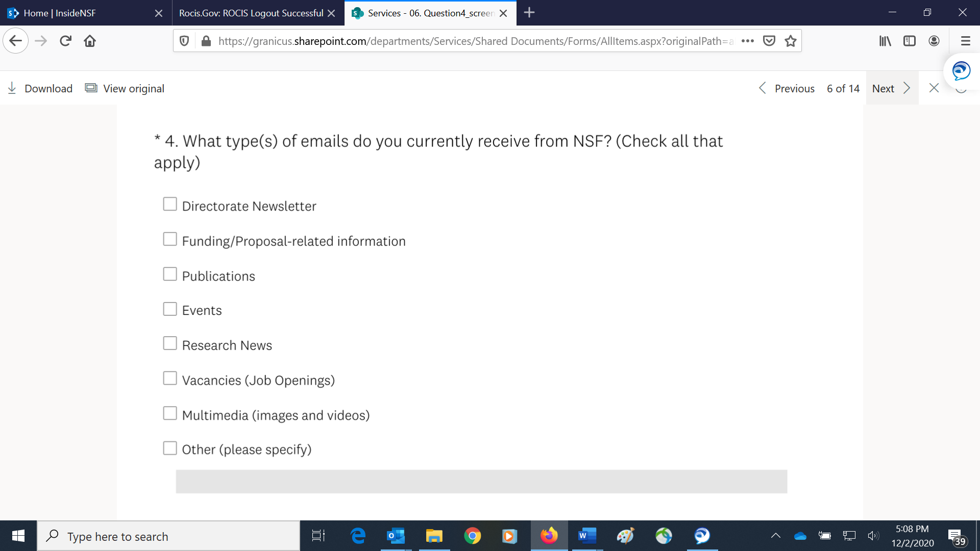Show hidden system tray icons chevron
The image size is (980, 551).
775,536
